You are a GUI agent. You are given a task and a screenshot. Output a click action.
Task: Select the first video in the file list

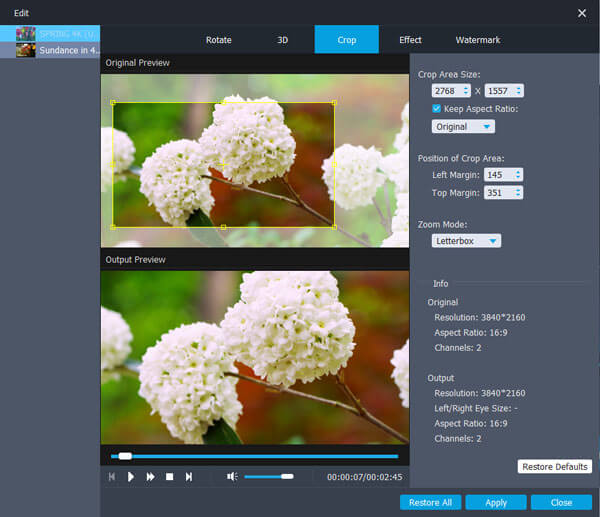click(x=50, y=34)
